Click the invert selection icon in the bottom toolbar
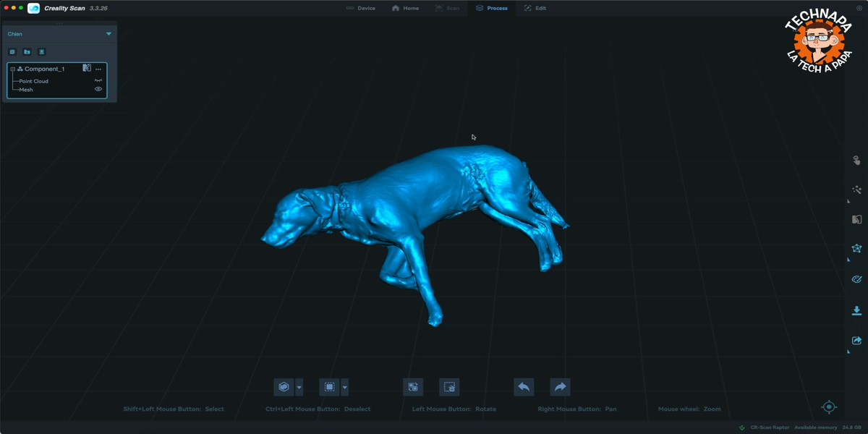Viewport: 868px width, 434px height. coord(449,387)
